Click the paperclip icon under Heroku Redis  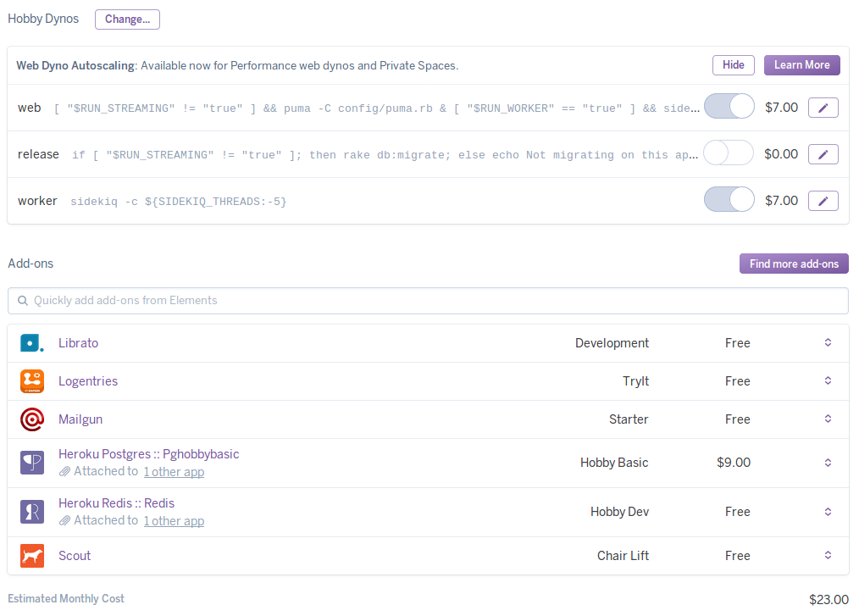click(x=64, y=520)
